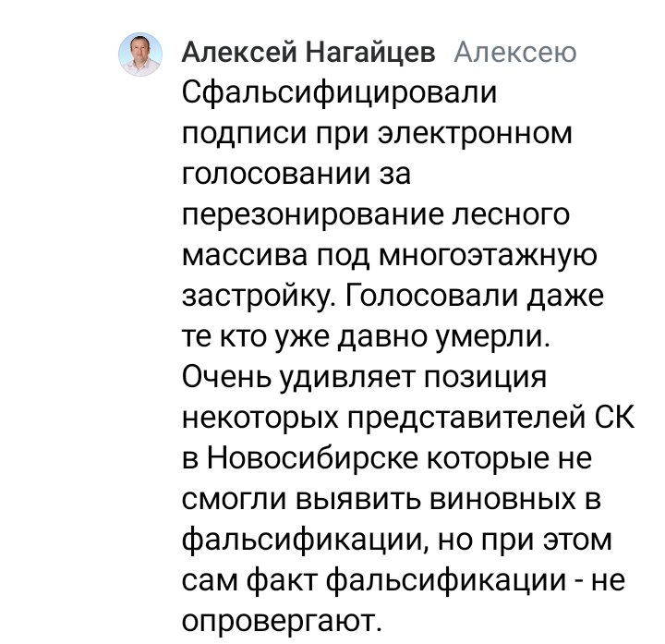Click the phrase сам факт фальсификации
This screenshot has height=644, width=665.
click(x=374, y=581)
